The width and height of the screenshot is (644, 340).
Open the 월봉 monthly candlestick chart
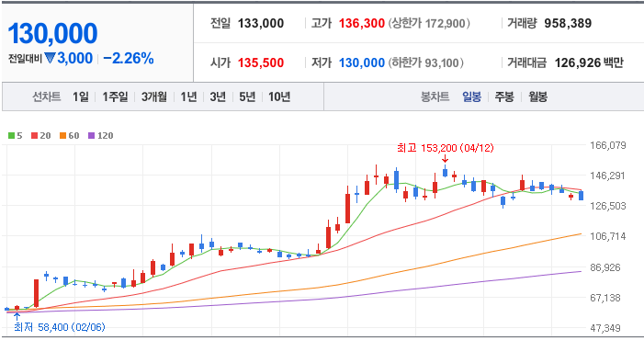pyautogui.click(x=537, y=96)
